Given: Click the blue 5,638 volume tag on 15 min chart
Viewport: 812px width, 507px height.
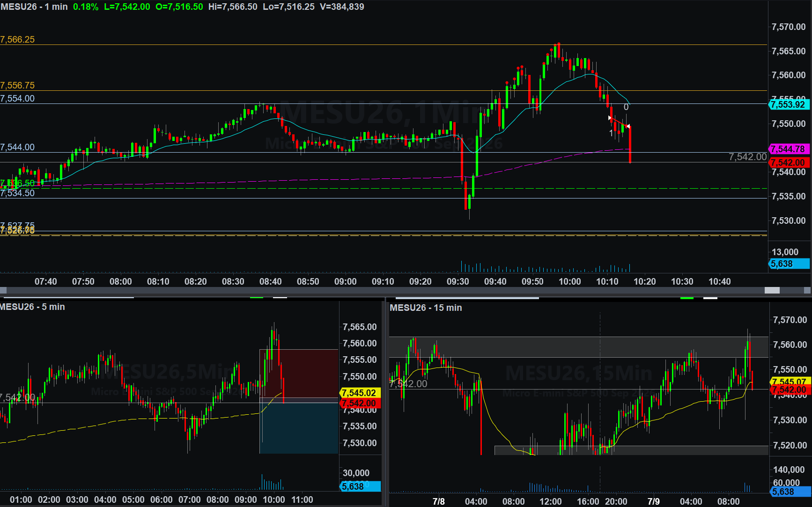Looking at the screenshot, I should click(790, 492).
